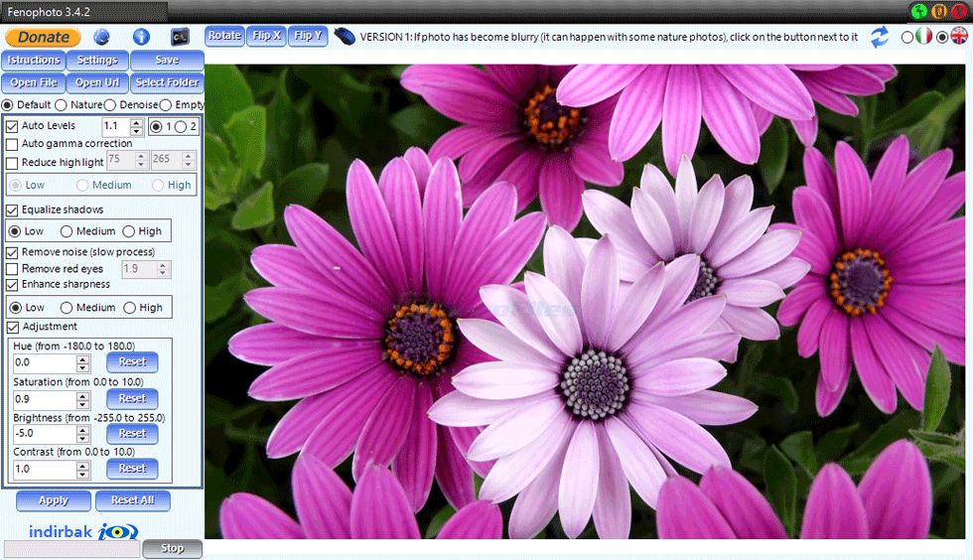
Task: Click the Brightness -5.0 input field
Action: coord(45,434)
